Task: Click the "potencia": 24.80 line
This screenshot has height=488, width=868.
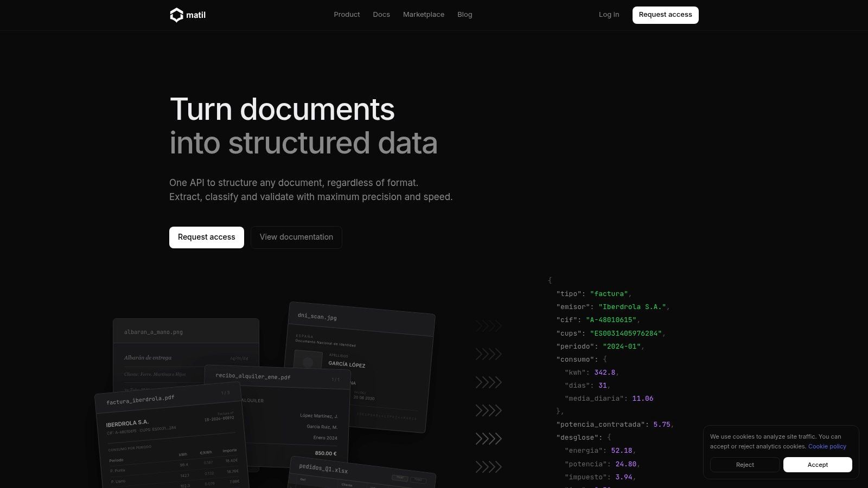Action: click(602, 464)
